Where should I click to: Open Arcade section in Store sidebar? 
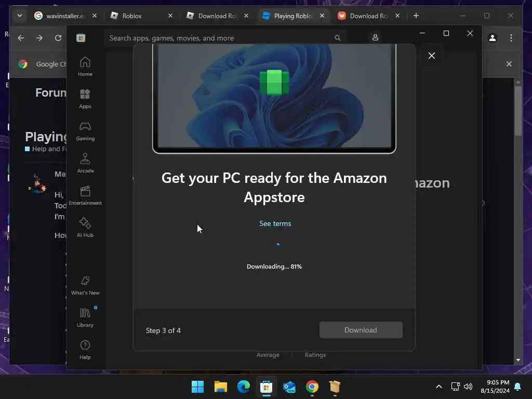click(x=85, y=164)
